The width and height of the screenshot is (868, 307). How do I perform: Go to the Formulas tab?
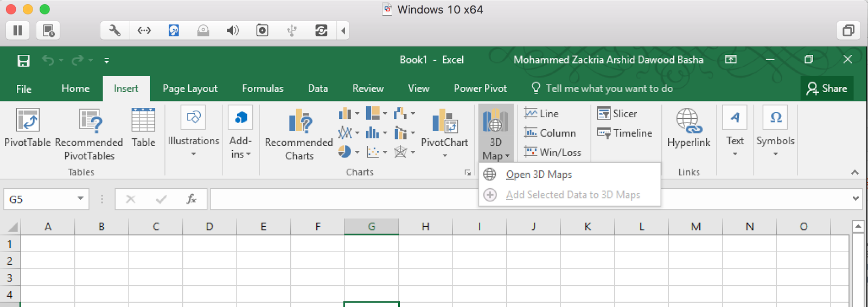point(263,88)
